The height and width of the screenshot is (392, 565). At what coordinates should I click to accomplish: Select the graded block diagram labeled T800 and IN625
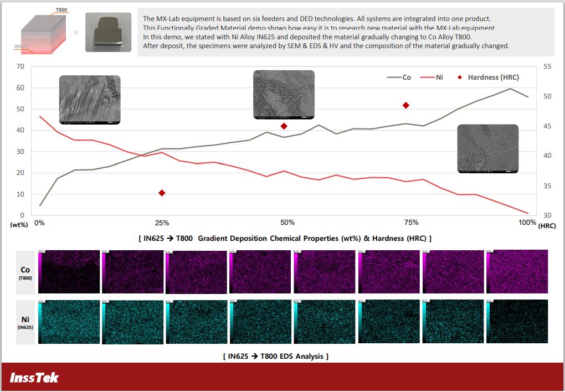click(42, 32)
